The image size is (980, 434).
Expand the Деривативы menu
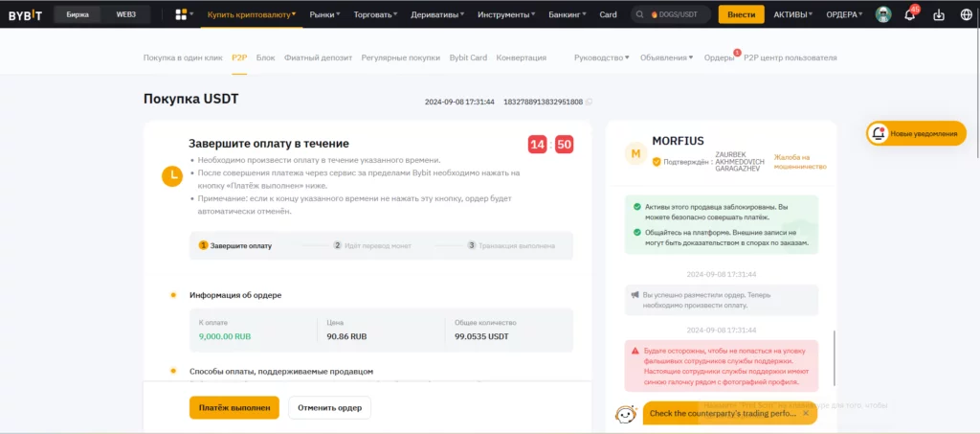pyautogui.click(x=437, y=14)
